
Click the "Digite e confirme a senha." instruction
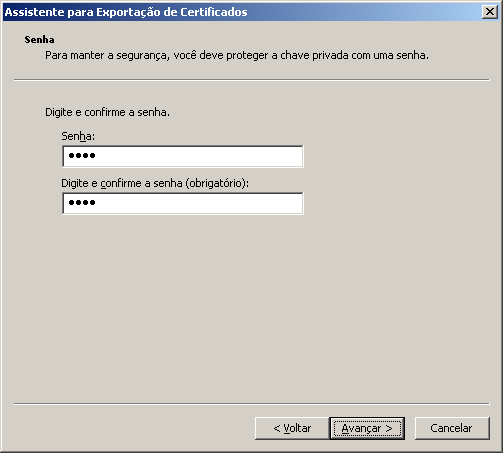tap(107, 112)
